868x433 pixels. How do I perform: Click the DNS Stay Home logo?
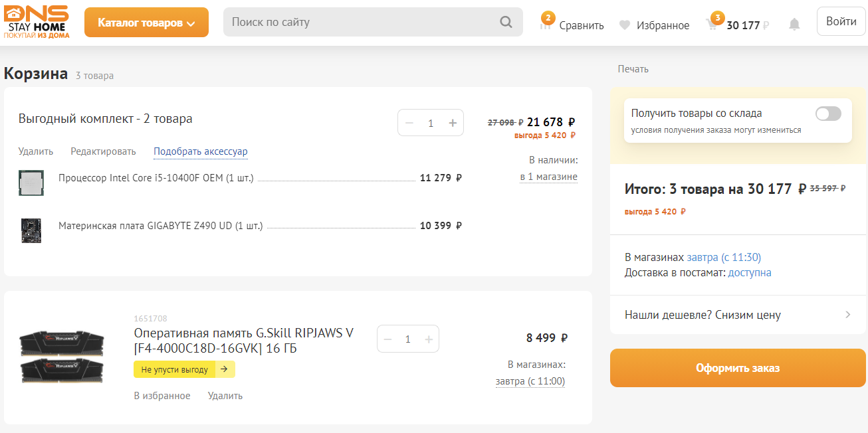[x=36, y=22]
